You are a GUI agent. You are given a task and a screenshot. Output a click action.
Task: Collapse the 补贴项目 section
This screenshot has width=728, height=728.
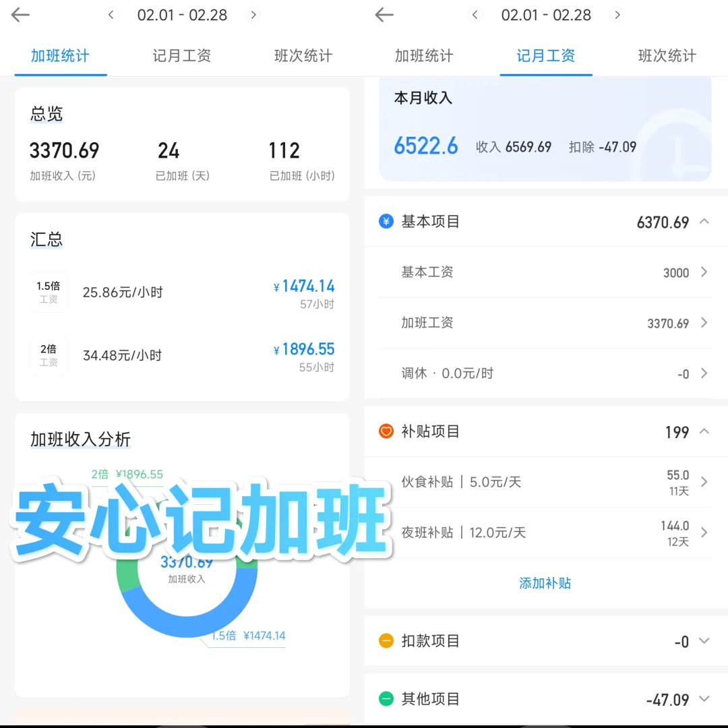click(704, 432)
